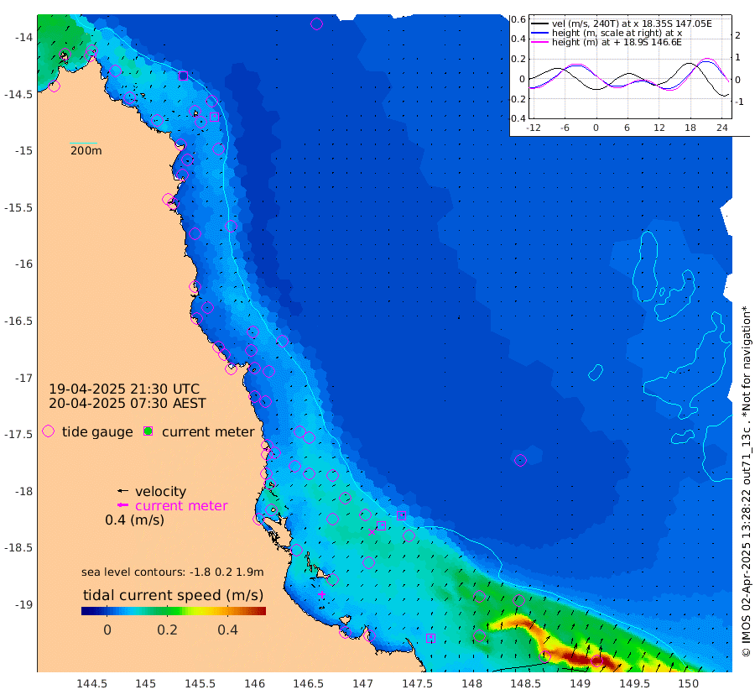
Task: Click the 'sea level contours: -1.8 0.2 1.9m' text
Action: coord(172,572)
